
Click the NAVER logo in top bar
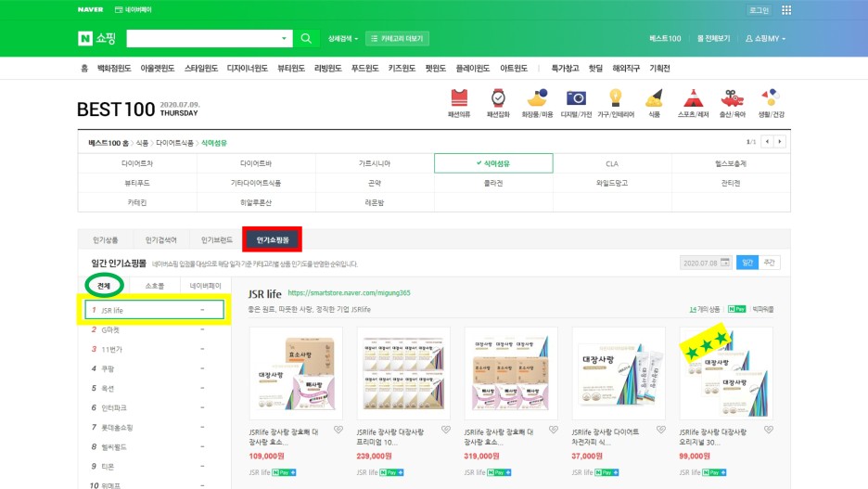coord(90,9)
